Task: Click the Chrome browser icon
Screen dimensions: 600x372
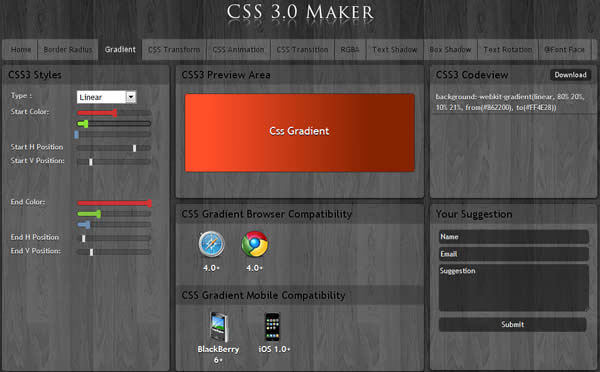Action: coord(255,244)
